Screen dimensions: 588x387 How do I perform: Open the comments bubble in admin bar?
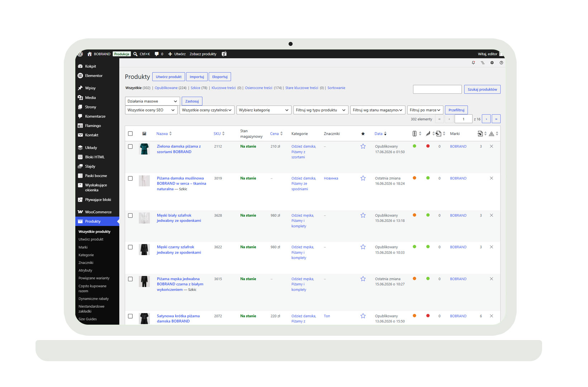tap(157, 54)
